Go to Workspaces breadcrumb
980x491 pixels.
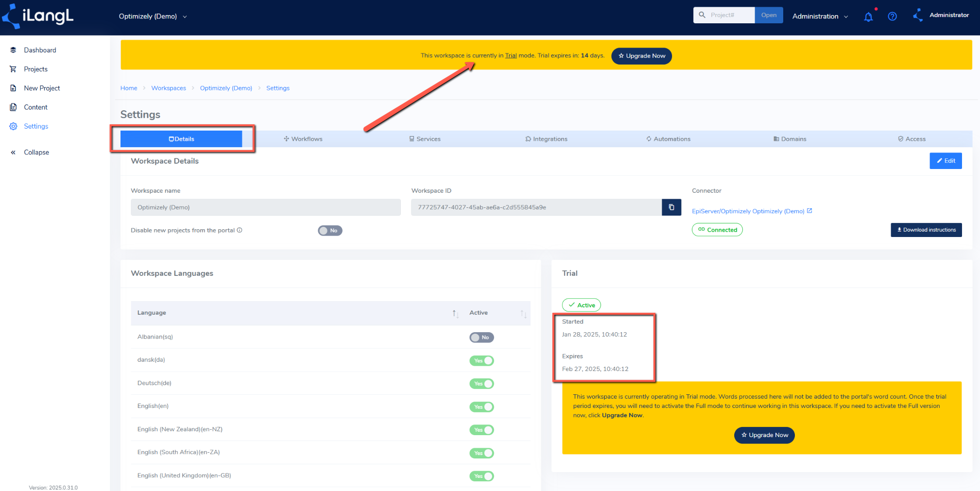pos(169,88)
